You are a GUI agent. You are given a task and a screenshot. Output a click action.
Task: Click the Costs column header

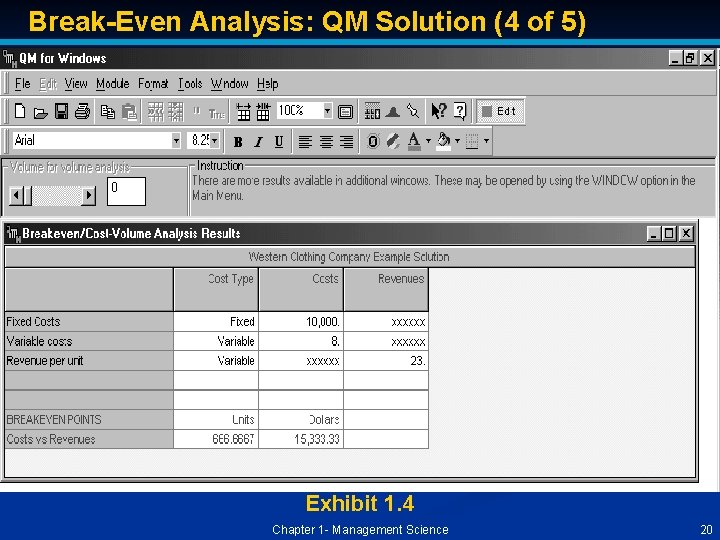301,290
